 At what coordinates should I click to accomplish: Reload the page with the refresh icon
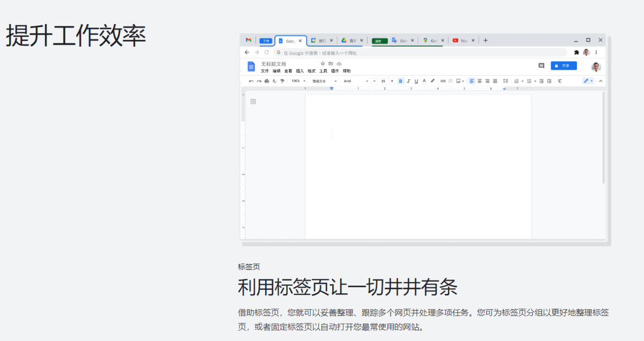(267, 53)
